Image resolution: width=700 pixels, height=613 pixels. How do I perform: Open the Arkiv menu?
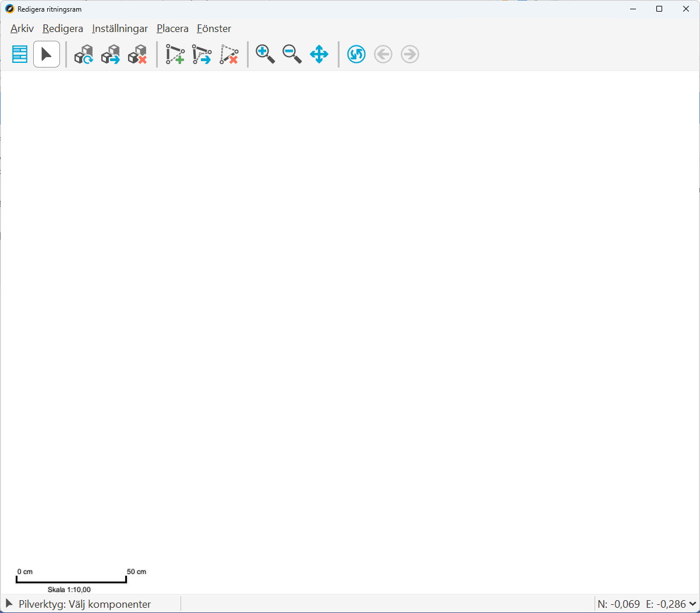pos(22,29)
